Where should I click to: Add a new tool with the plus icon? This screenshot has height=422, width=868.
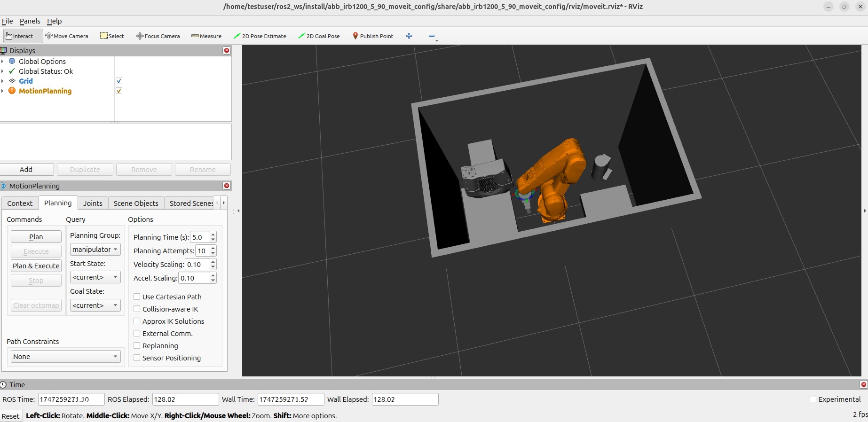point(409,36)
